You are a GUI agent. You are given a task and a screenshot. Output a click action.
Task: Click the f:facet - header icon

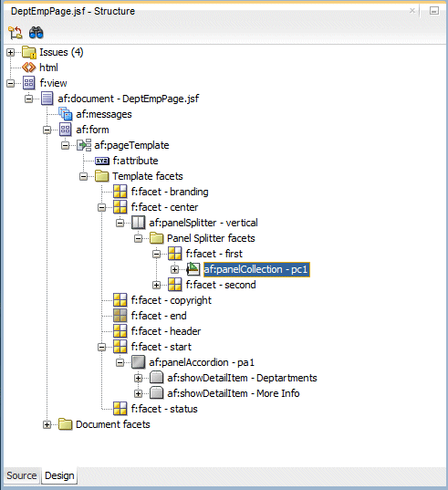(120, 331)
